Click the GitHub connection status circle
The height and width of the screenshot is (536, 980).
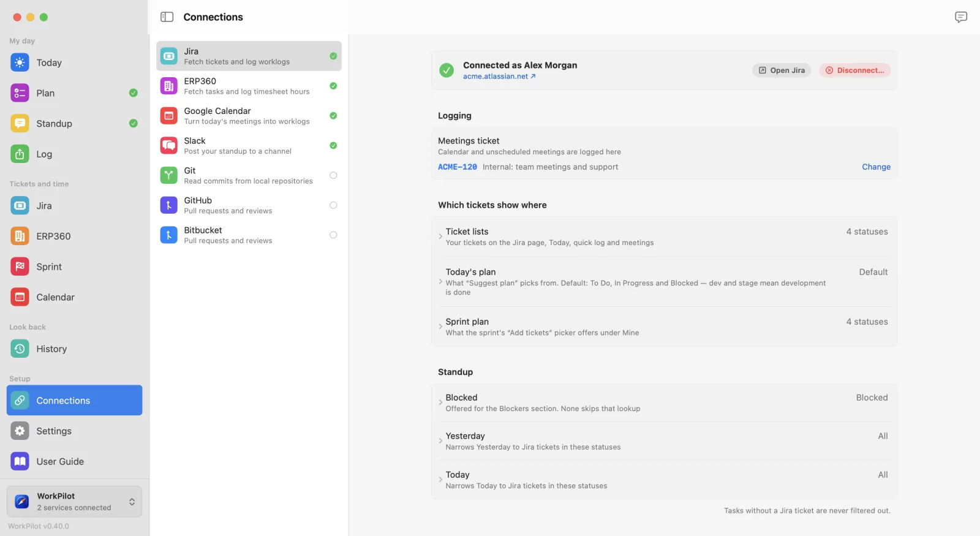click(333, 205)
